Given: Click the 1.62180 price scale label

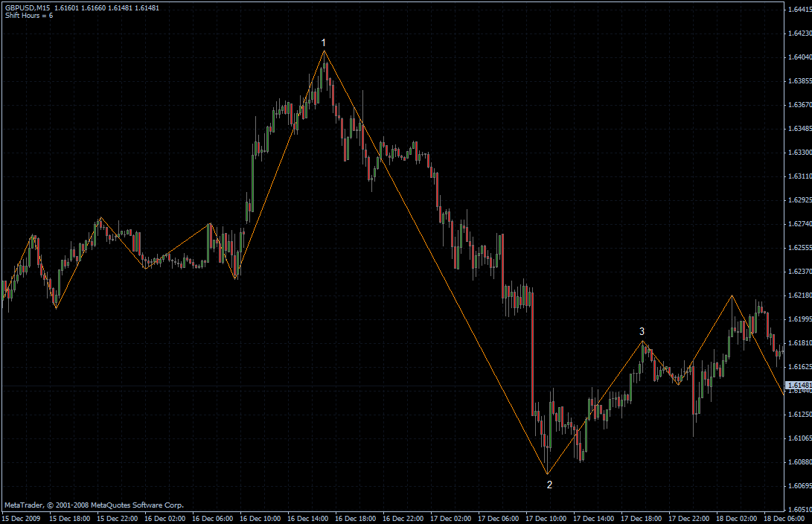Looking at the screenshot, I should click(x=799, y=295).
